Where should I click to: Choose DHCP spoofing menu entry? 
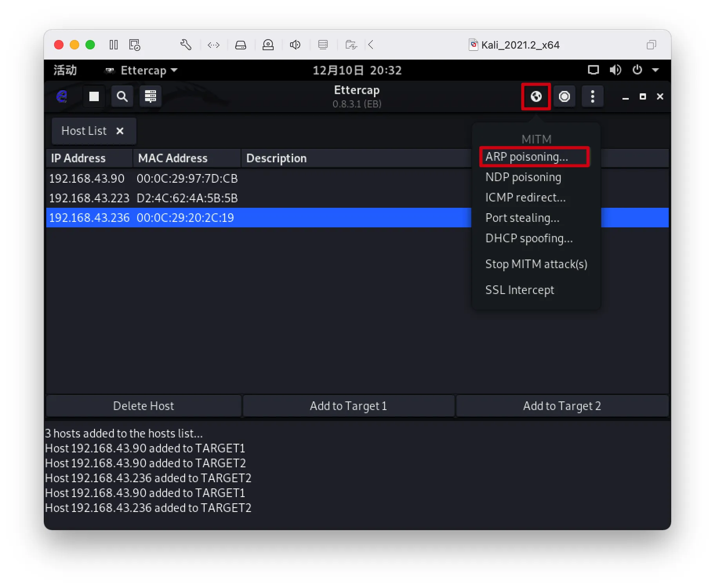(529, 238)
